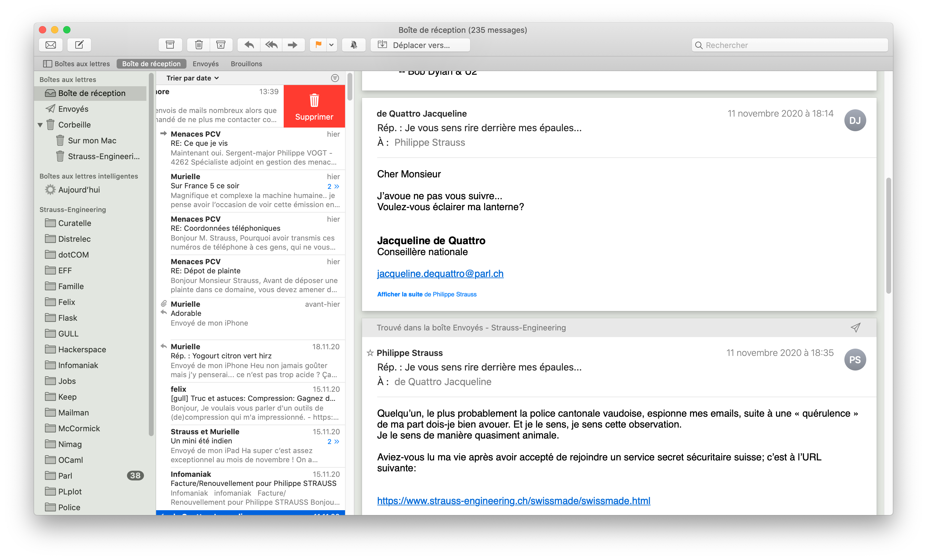Image resolution: width=927 pixels, height=560 pixels.
Task: Click the trash Delete toolbar icon
Action: tap(199, 45)
